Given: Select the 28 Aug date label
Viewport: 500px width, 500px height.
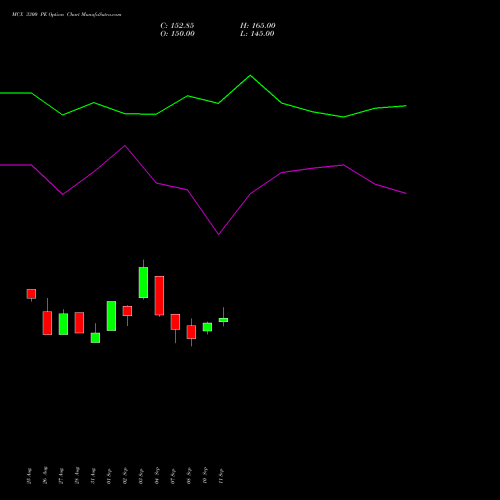Looking at the screenshot, I should (77, 476).
